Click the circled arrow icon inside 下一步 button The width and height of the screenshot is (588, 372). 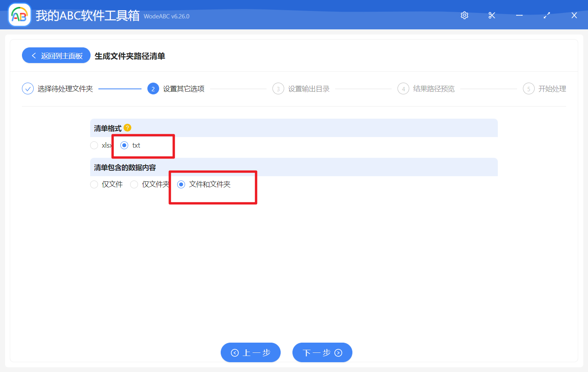(338, 352)
